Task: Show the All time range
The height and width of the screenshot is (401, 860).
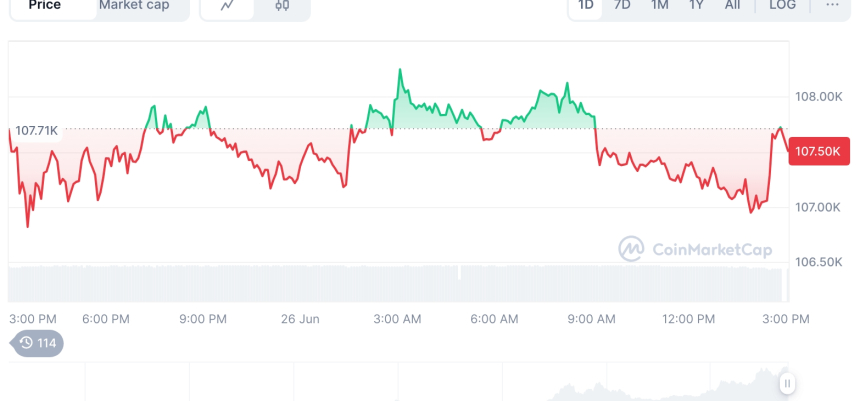Action: (x=733, y=6)
